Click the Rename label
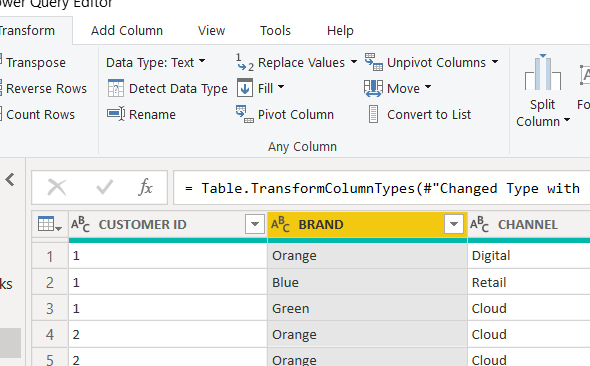The height and width of the screenshot is (366, 590). click(152, 114)
